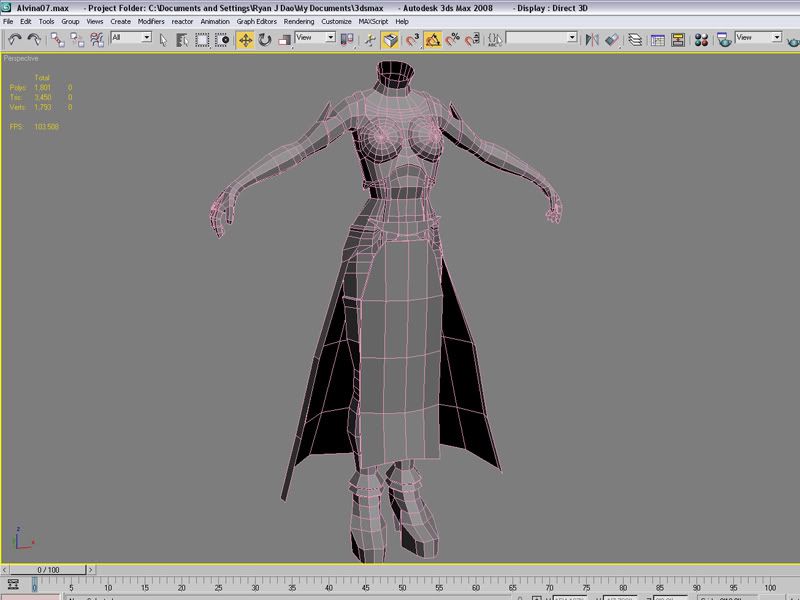Open the Graph Editors menu
Viewport: 800px width, 600px height.
257,21
